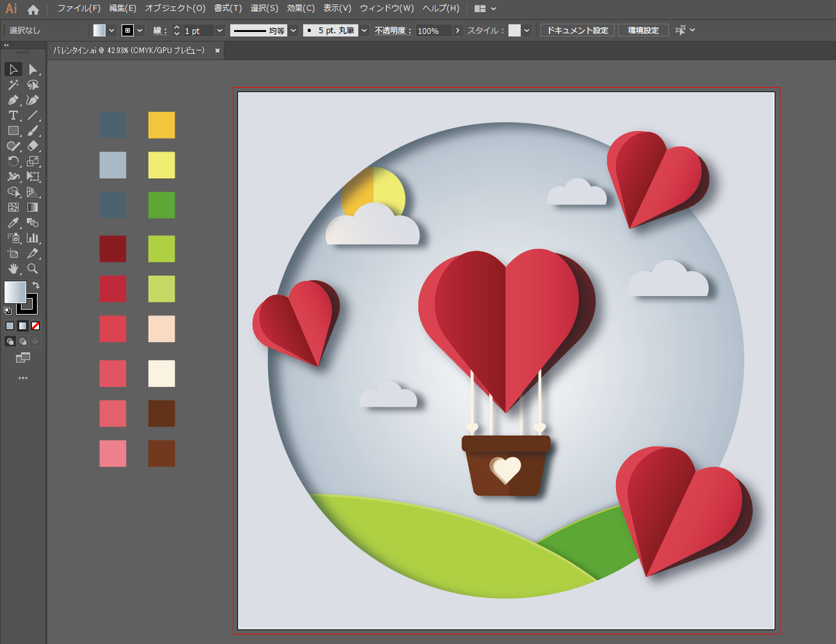
Task: Open the オブジェクト(O) menu
Action: (x=175, y=9)
